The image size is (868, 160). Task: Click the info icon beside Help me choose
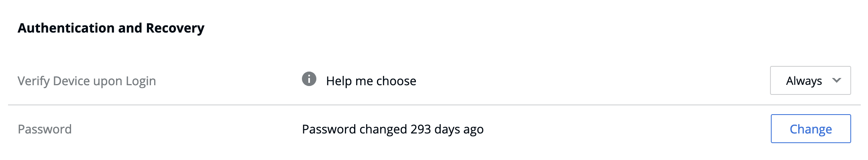pyautogui.click(x=309, y=79)
